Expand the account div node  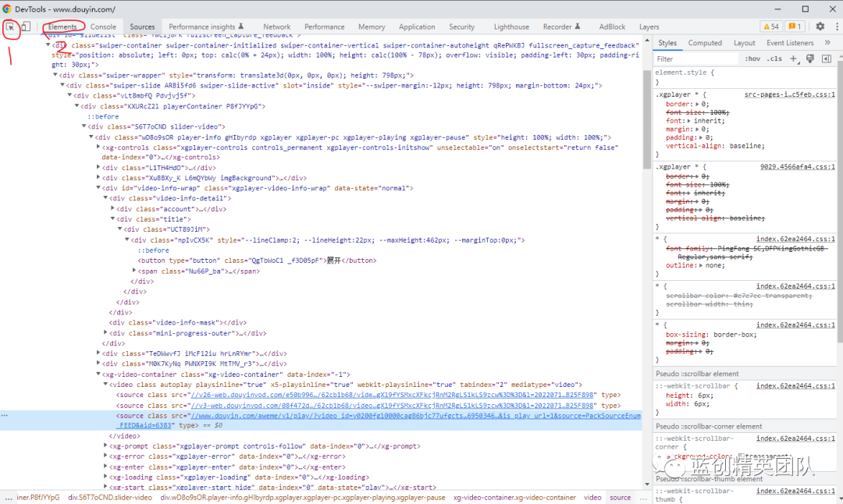(x=112, y=208)
